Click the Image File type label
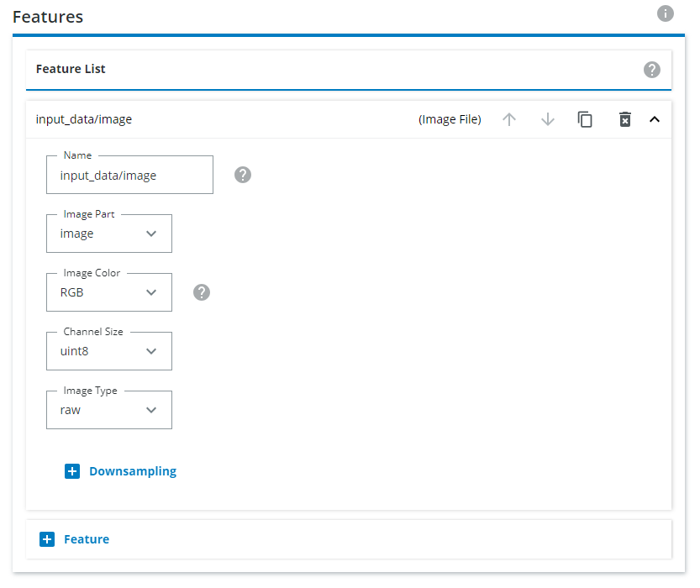Viewport: 700px width, 588px height. tap(450, 119)
